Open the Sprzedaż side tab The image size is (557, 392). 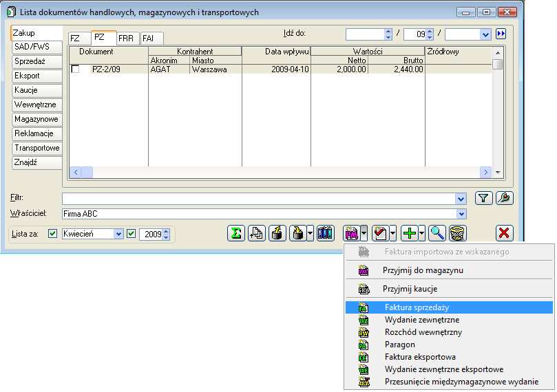[x=37, y=61]
